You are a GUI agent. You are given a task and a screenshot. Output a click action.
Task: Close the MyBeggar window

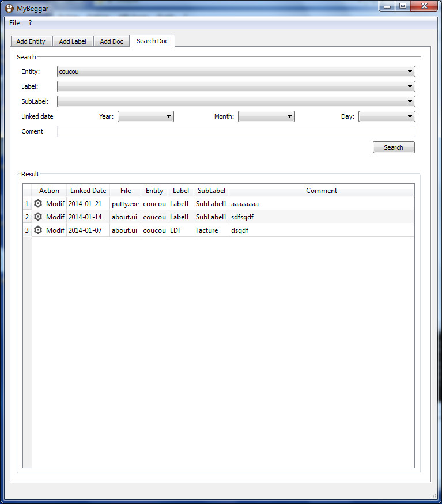tap(424, 6)
